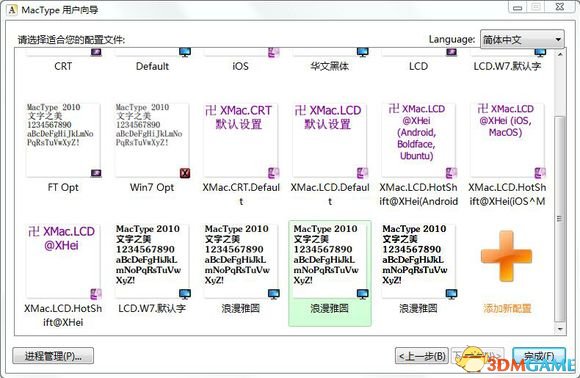Click the red X badge on Win7 Opt
580x378 pixels.
185,173
